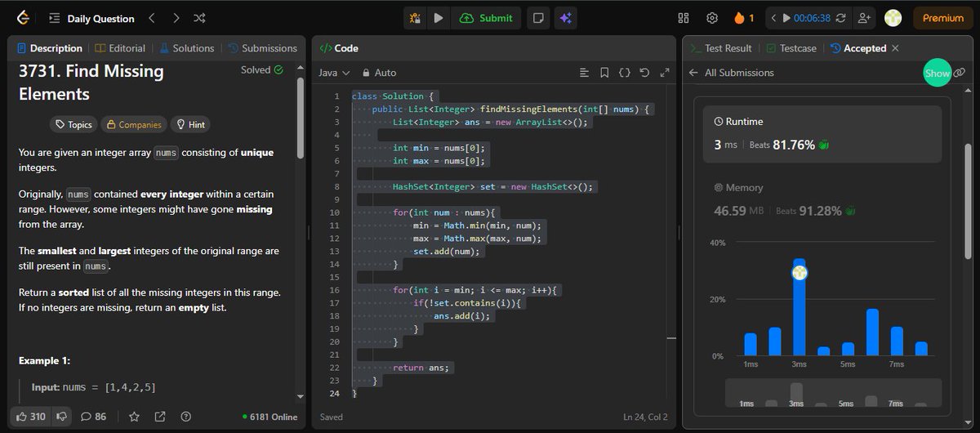The height and width of the screenshot is (433, 980).
Task: Invite a collaborator with add-user icon
Action: coord(865,18)
